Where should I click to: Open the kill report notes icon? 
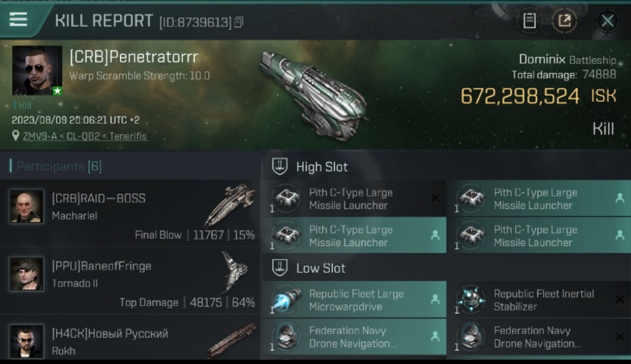coord(530,21)
